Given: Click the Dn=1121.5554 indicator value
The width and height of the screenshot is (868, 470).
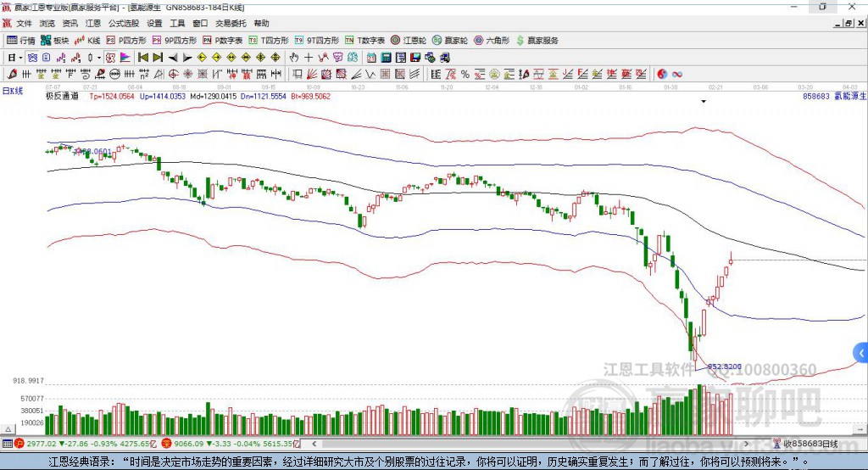Looking at the screenshot, I should click(x=264, y=97).
